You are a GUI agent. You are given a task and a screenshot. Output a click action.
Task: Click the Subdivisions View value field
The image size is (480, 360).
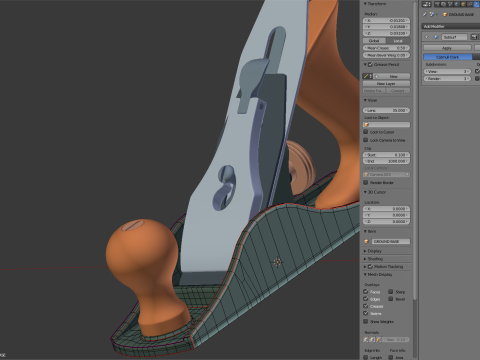[x=447, y=71]
